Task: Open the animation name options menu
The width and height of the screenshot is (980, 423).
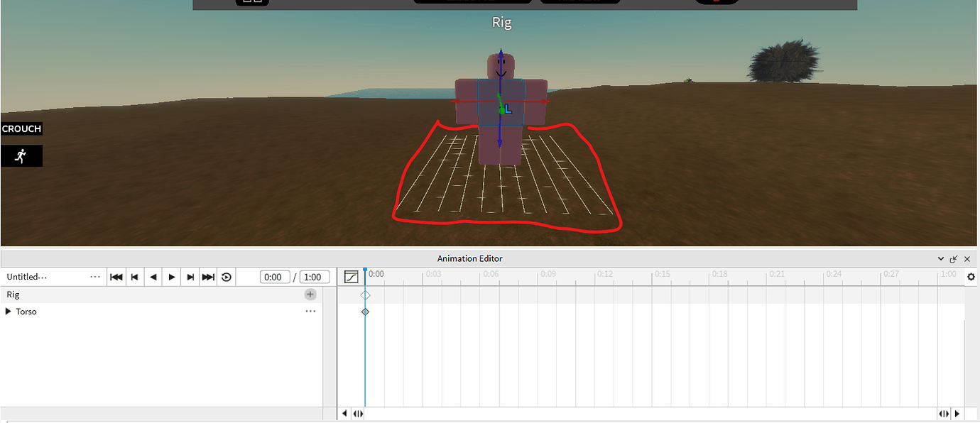Action: [96, 277]
